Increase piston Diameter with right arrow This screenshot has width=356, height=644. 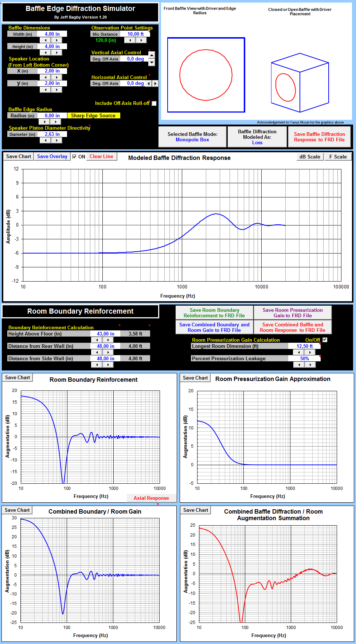(56, 140)
